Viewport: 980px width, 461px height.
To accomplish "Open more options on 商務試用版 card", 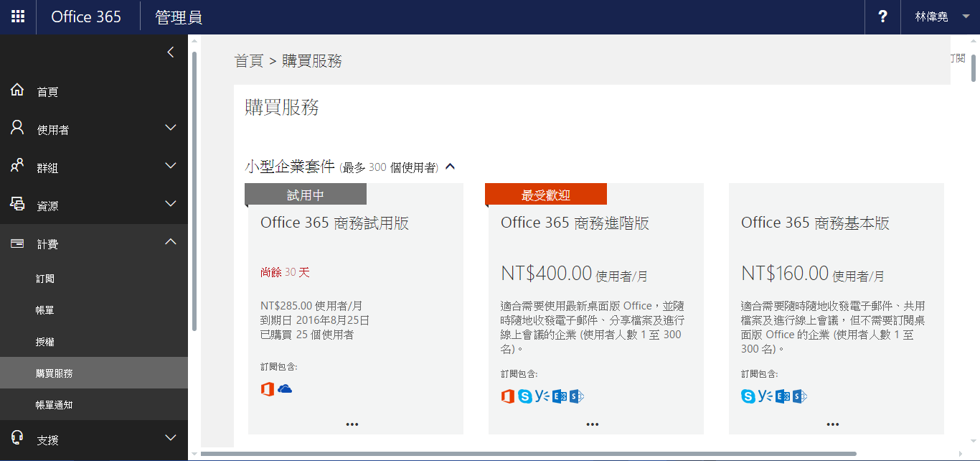I will pyautogui.click(x=352, y=424).
